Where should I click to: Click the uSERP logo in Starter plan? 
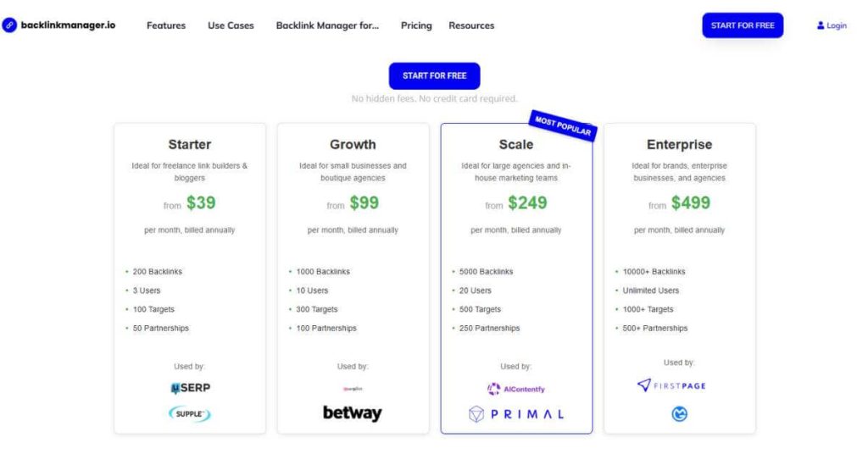point(190,388)
